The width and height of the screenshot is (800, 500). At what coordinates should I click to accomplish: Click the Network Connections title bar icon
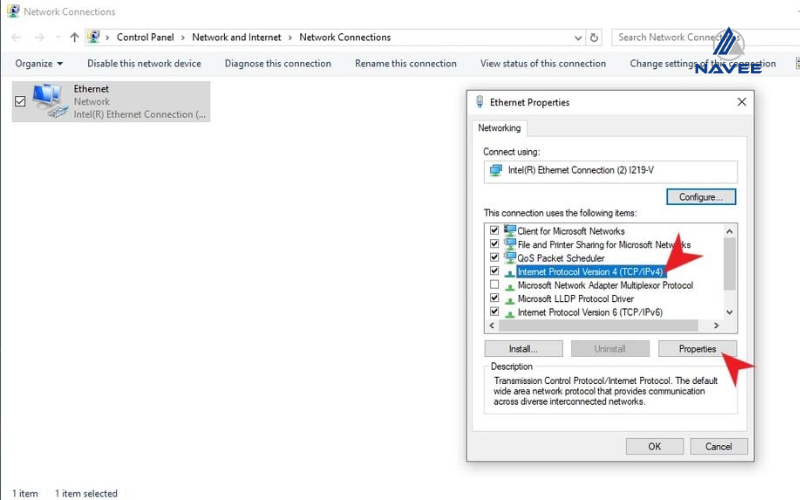click(13, 11)
